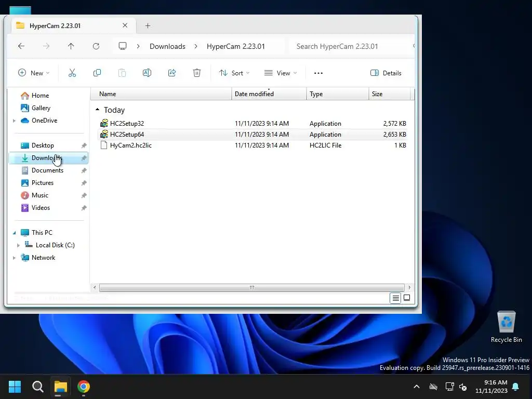
Task: Collapse the Today group
Action: click(x=97, y=110)
